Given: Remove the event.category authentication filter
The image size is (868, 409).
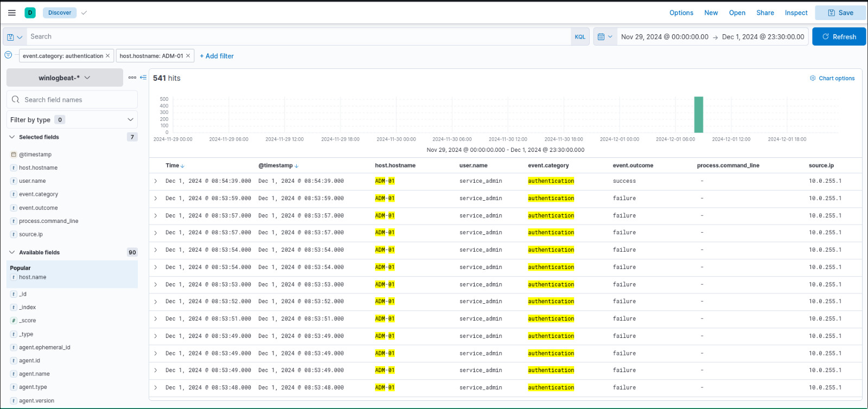Looking at the screenshot, I should 108,56.
